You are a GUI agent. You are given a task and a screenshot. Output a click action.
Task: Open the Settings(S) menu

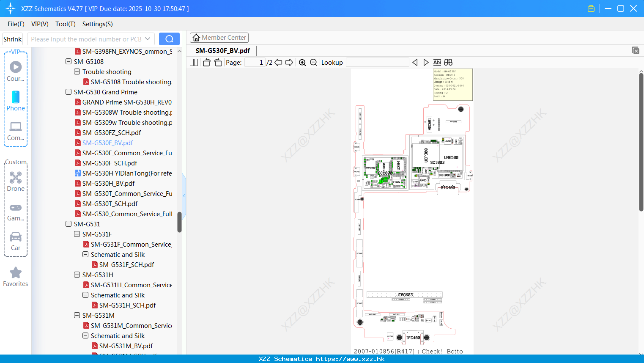pos(98,24)
